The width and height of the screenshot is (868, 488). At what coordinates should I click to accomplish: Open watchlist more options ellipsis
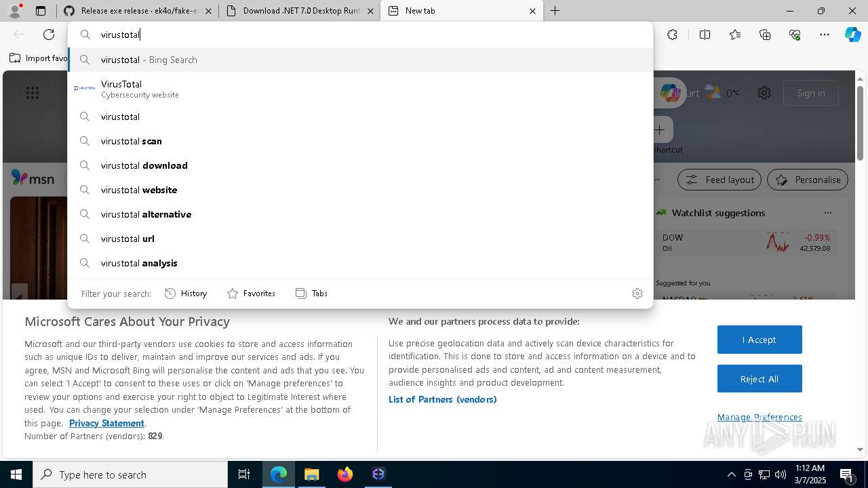click(x=827, y=213)
